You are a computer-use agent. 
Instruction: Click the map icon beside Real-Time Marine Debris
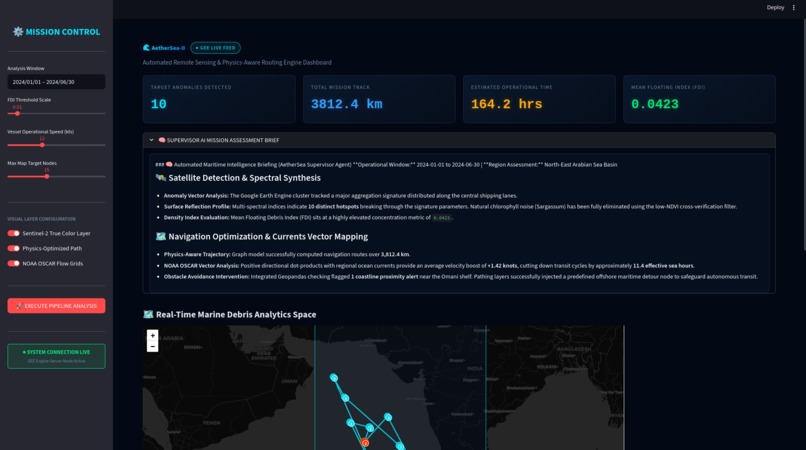click(148, 314)
